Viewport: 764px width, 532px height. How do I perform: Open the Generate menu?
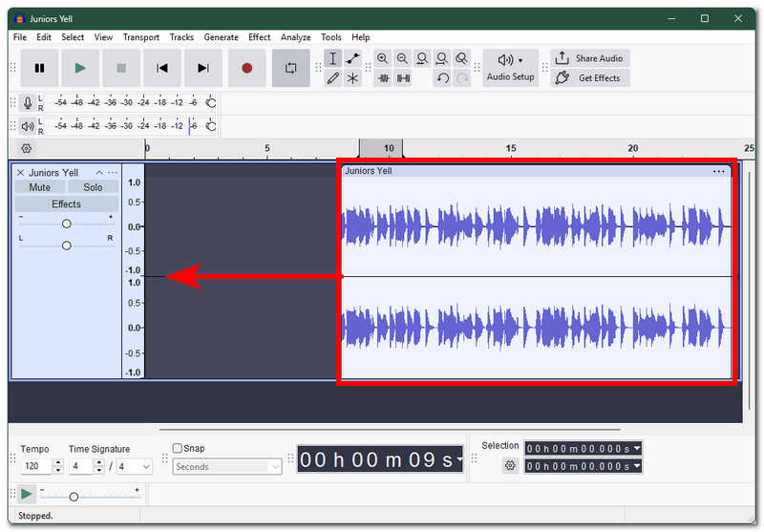point(222,37)
